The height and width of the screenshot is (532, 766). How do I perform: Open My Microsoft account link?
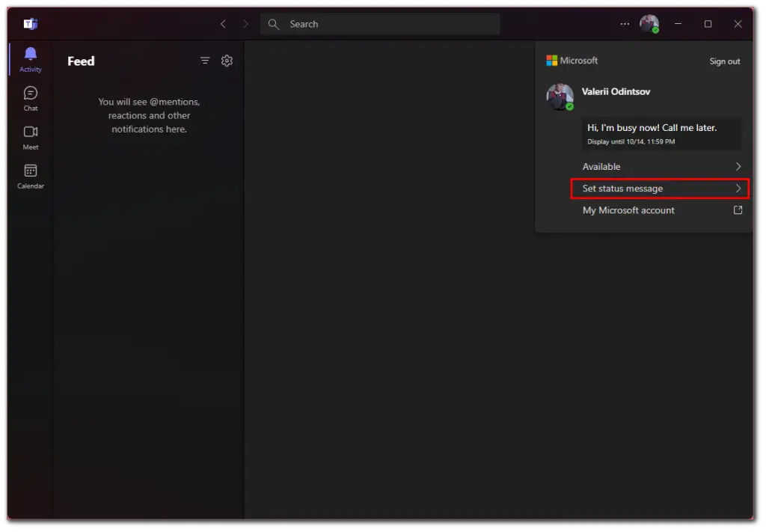click(x=628, y=210)
